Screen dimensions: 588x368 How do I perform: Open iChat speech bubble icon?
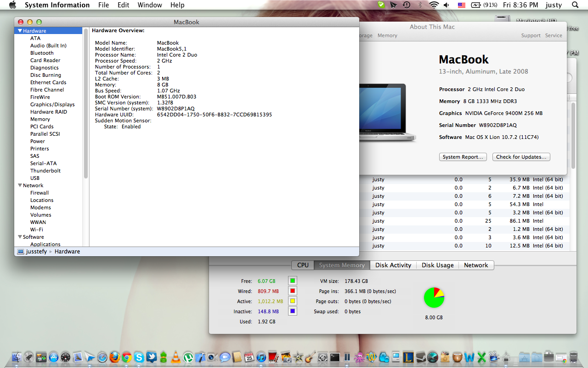tap(225, 357)
